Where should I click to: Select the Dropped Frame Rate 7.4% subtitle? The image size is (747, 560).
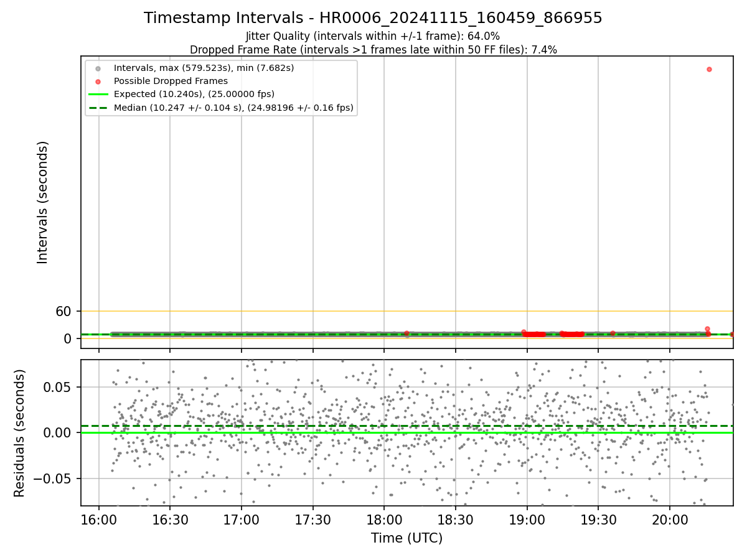pos(373,49)
